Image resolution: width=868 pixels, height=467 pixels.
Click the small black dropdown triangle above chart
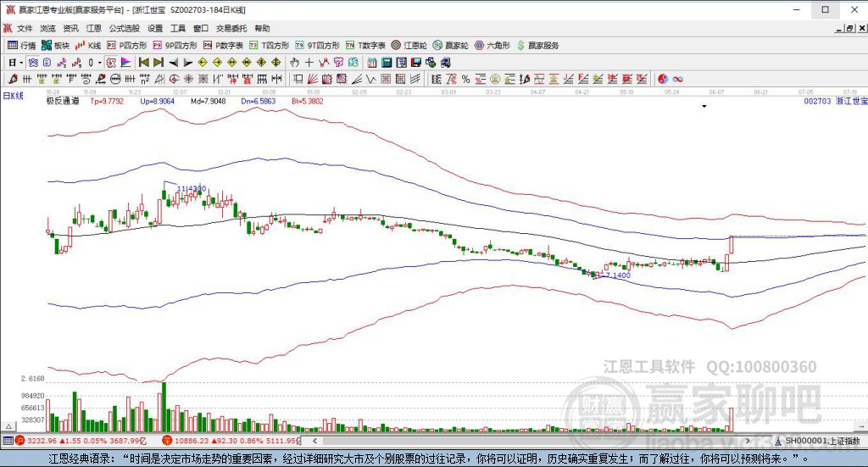pyautogui.click(x=704, y=106)
